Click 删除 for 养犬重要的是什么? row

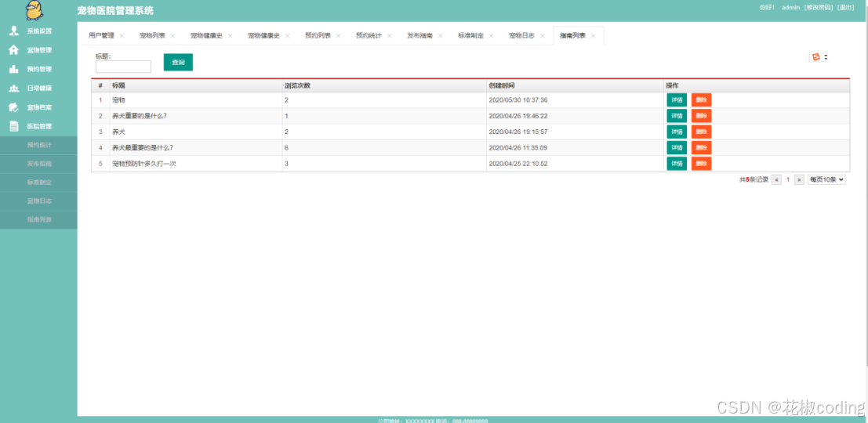(701, 116)
